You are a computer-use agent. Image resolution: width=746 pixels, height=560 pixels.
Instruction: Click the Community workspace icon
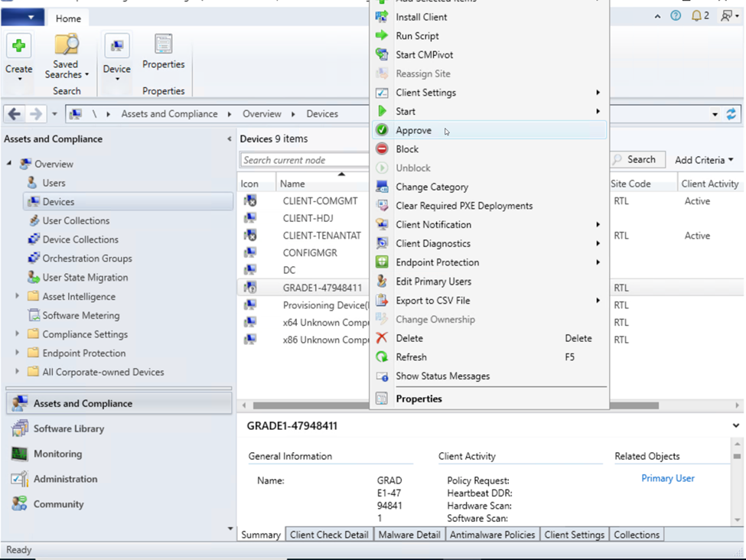[19, 504]
